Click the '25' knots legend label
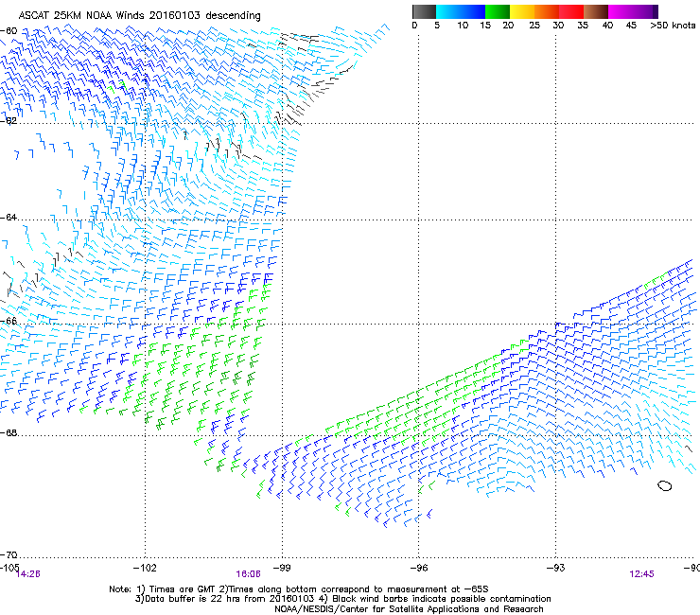The image size is (700, 615). (534, 26)
